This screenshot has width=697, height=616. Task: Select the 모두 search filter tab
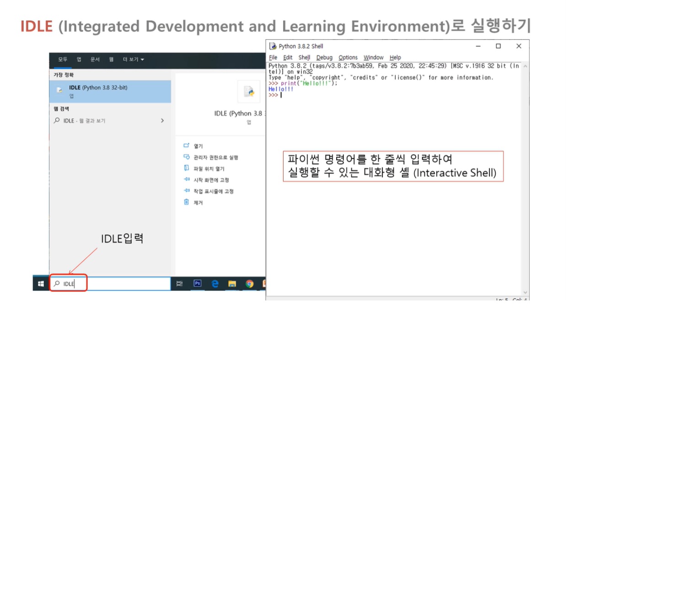tap(63, 59)
